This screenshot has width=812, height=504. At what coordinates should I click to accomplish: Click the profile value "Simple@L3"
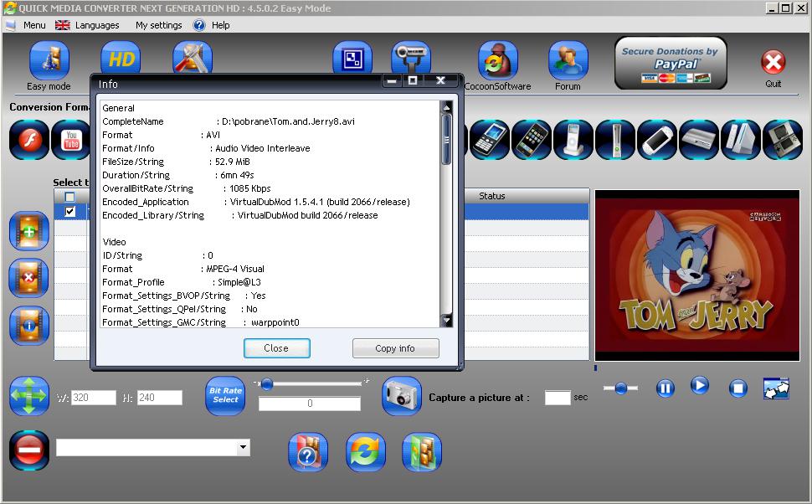pyautogui.click(x=239, y=283)
